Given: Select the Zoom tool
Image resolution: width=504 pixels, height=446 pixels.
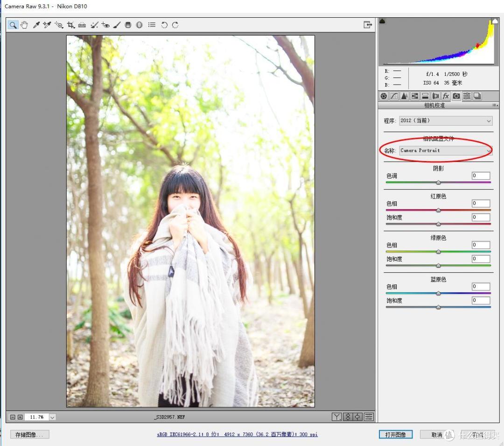Looking at the screenshot, I should coord(13,25).
